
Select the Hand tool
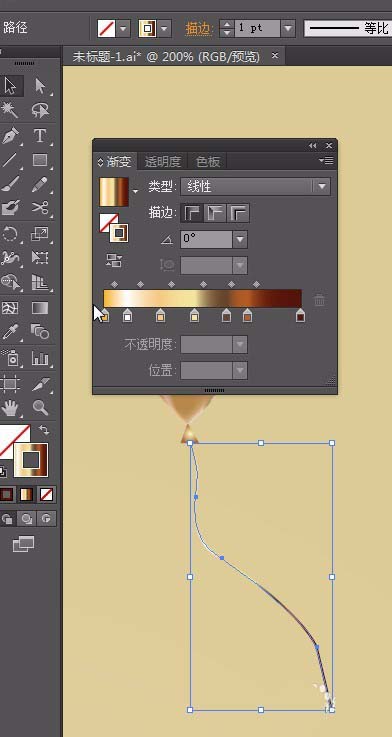[10, 408]
